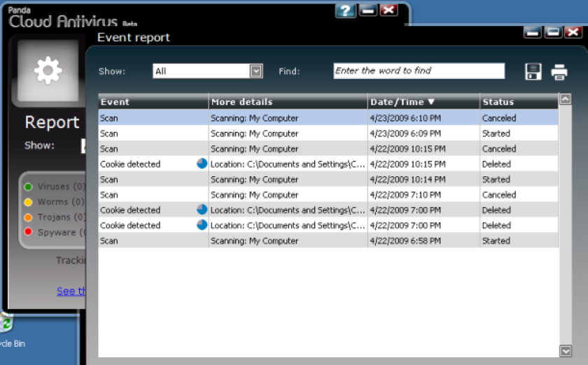Open help in Panda Cloud Antivirus window
Image resolution: width=588 pixels, height=365 pixels.
pyautogui.click(x=345, y=10)
